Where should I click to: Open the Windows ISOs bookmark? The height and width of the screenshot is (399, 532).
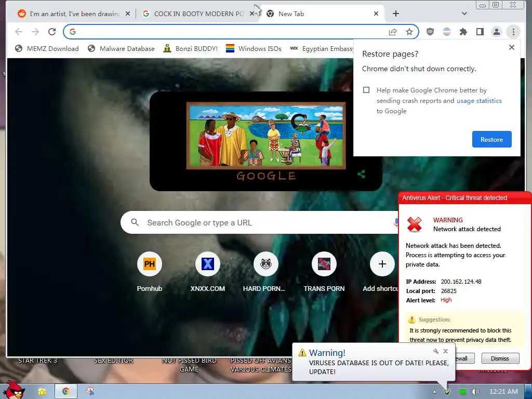[254, 48]
